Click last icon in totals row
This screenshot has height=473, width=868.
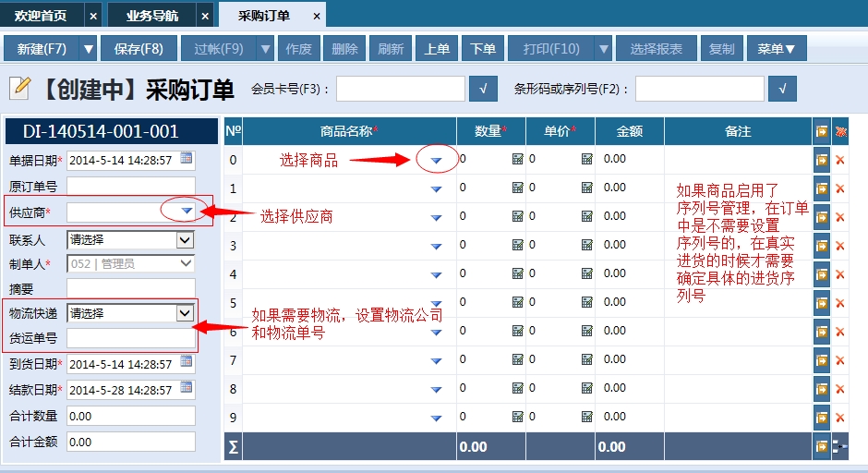pos(840,446)
